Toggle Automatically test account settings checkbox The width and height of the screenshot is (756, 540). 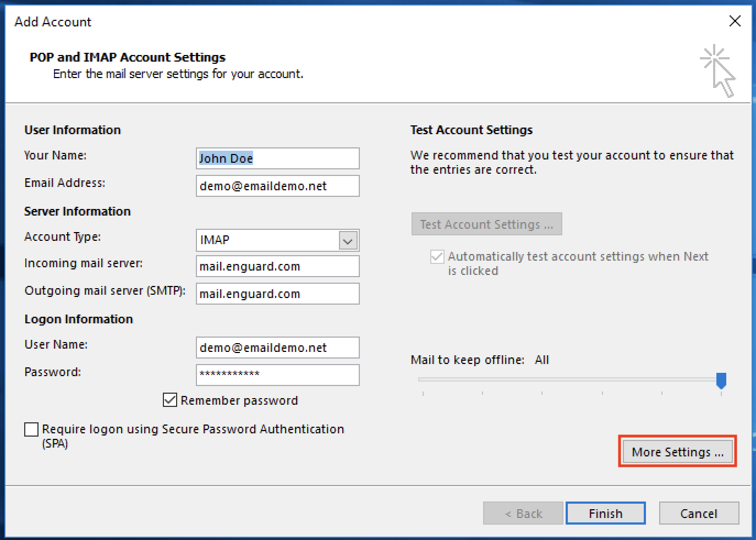pos(437,257)
